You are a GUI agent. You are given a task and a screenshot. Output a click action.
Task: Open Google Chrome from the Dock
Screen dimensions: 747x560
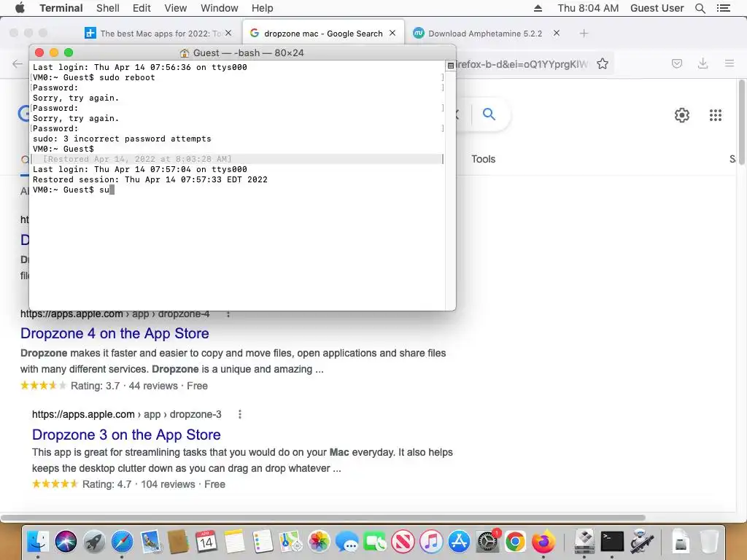pos(515,542)
